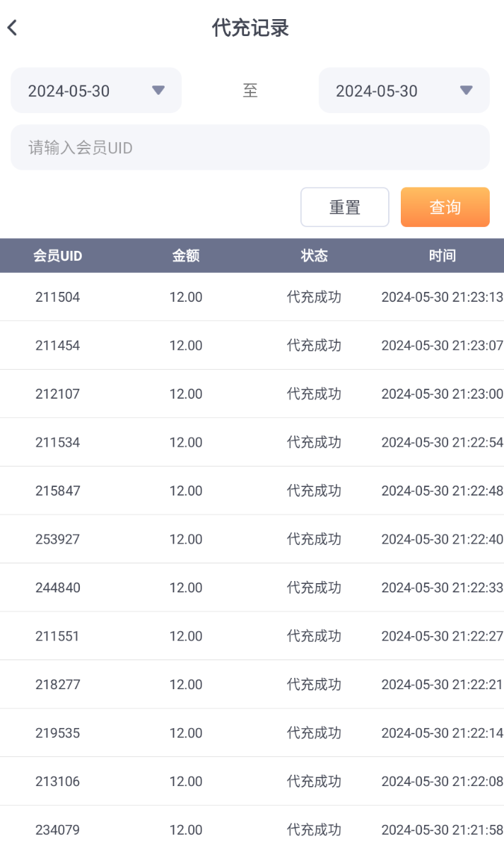
Task: Select the record row for UID 244840
Action: point(252,587)
